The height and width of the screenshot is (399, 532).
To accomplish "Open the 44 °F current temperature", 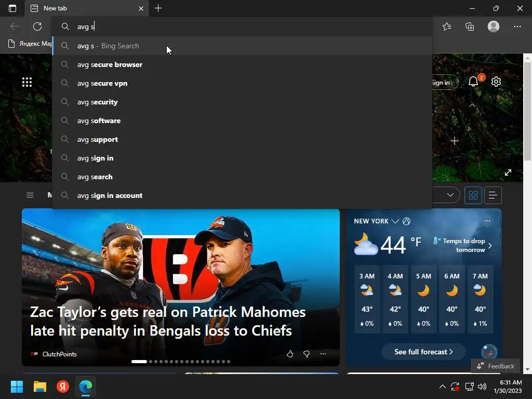I will point(401,244).
